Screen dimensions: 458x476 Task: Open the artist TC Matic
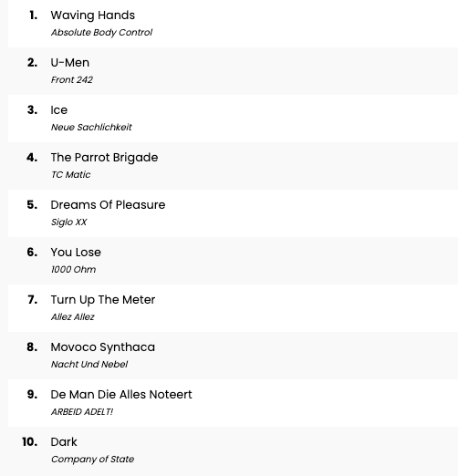point(70,174)
